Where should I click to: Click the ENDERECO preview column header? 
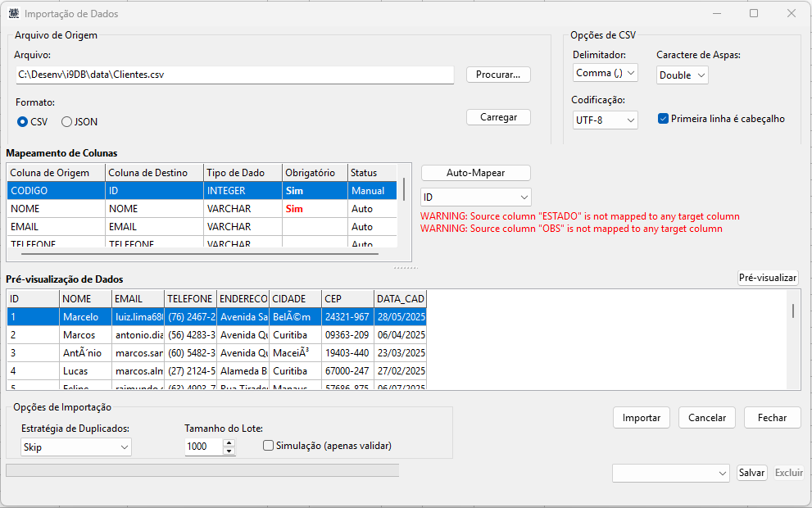[x=243, y=299]
